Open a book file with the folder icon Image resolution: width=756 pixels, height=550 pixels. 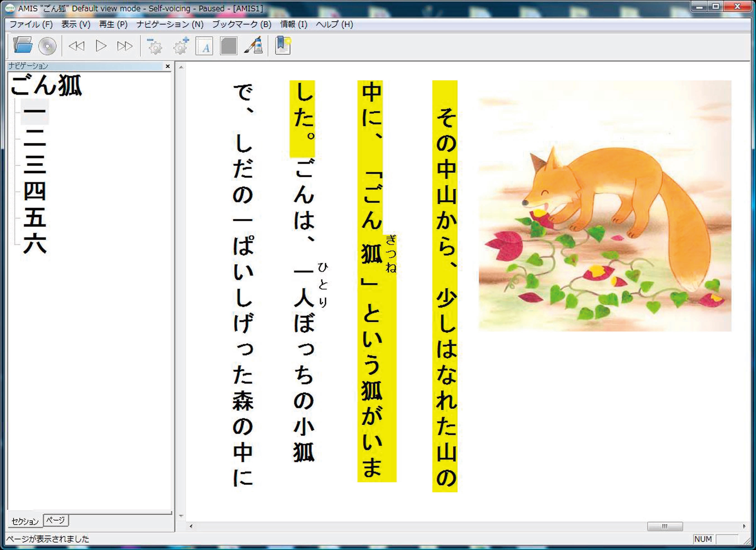pyautogui.click(x=23, y=45)
